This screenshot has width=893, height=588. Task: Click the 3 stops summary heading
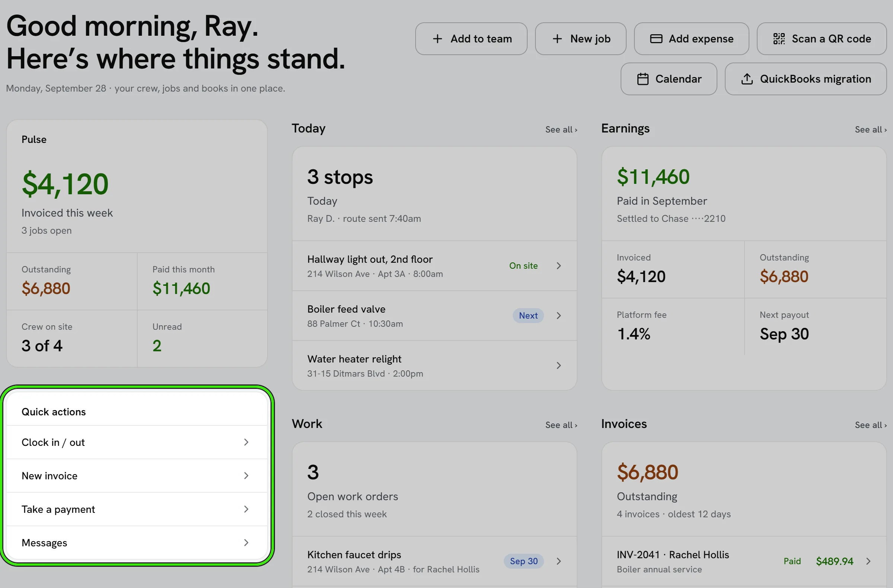pos(340,177)
